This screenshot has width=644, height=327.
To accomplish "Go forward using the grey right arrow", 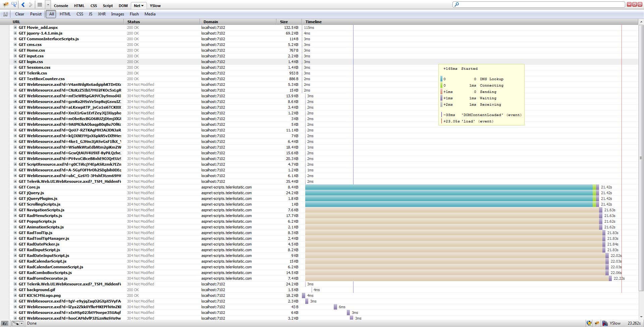I will click(x=31, y=5).
